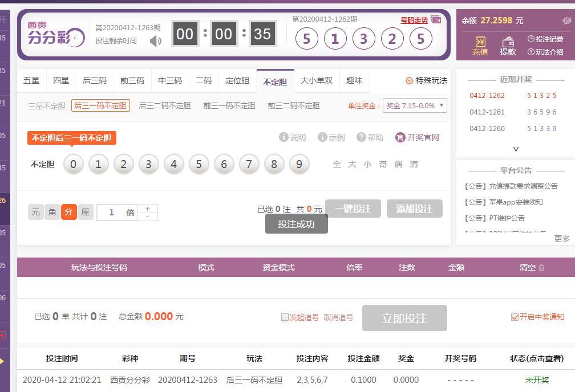Open 开奖官网 official draw site
The image size is (575, 392).
418,137
